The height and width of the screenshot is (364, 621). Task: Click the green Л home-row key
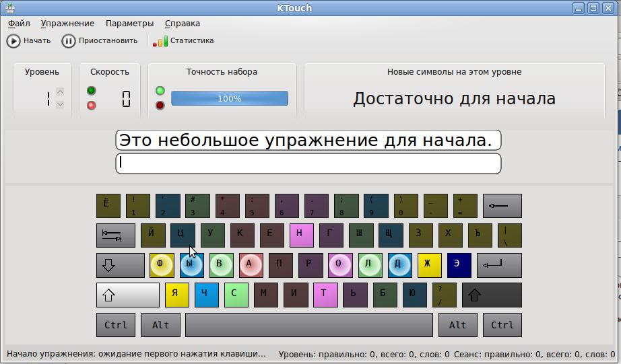[x=370, y=265]
